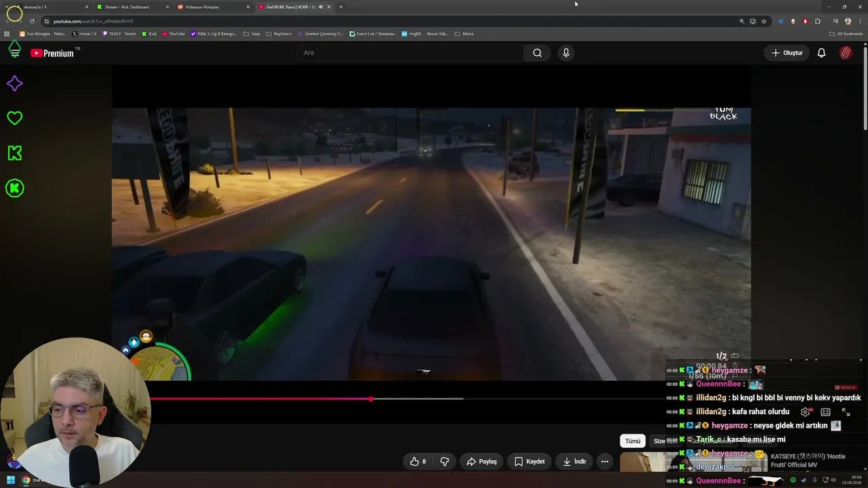Open a new browser tab
The image size is (868, 488).
click(x=341, y=7)
